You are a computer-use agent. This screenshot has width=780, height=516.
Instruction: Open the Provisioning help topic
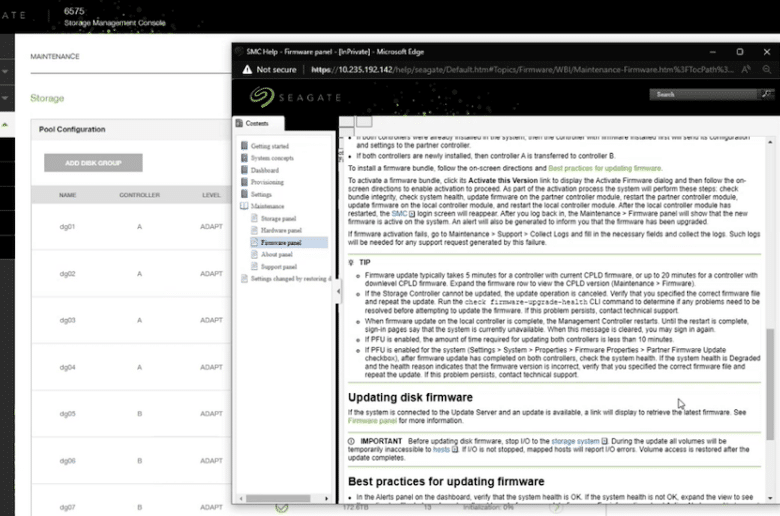[x=267, y=182]
